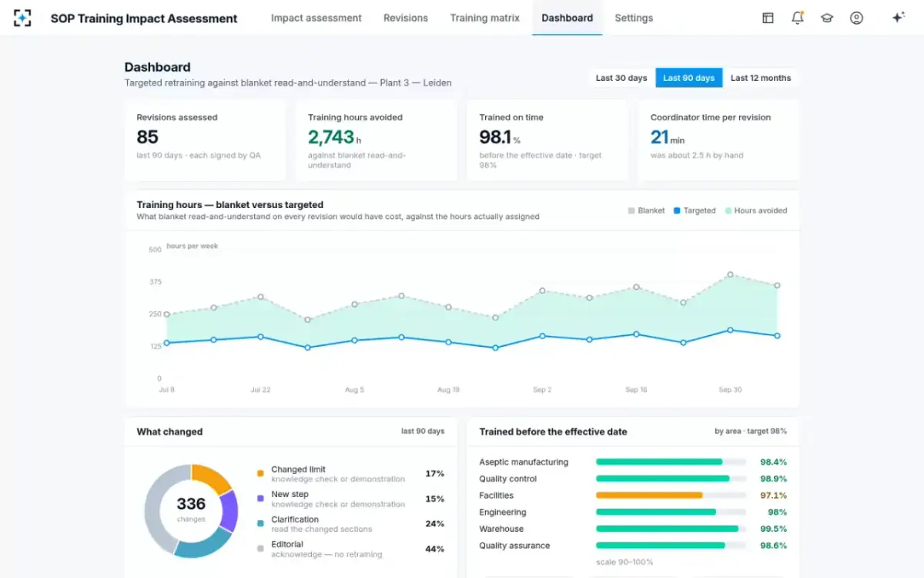Screen dimensions: 924x578
Task: Select the Last 90 days range
Action: pyautogui.click(x=689, y=78)
